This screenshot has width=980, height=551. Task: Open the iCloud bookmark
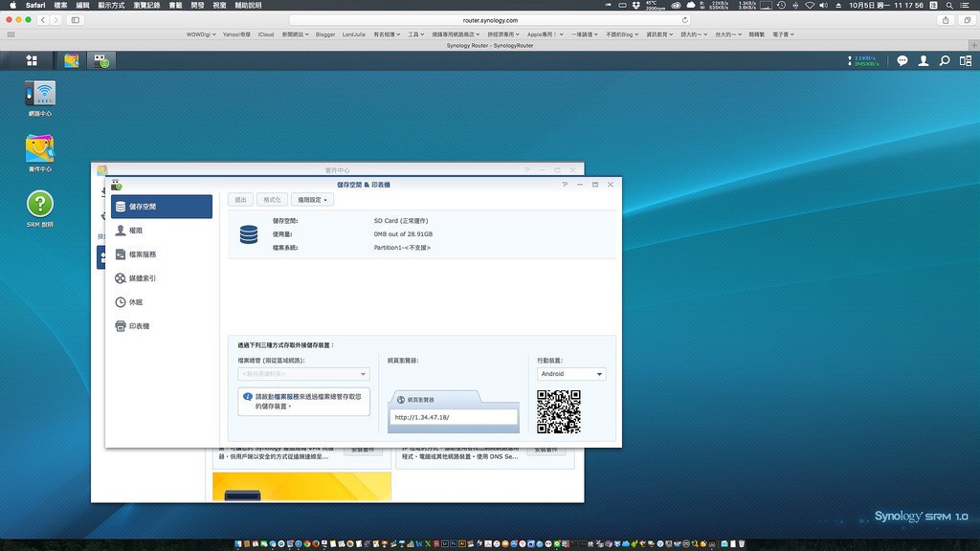[266, 34]
